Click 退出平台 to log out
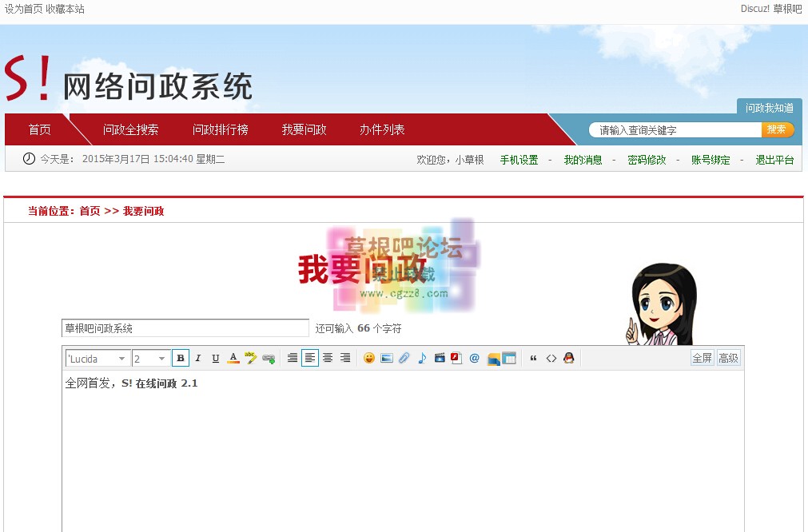Screen dimensions: 808x532 pyautogui.click(x=774, y=159)
